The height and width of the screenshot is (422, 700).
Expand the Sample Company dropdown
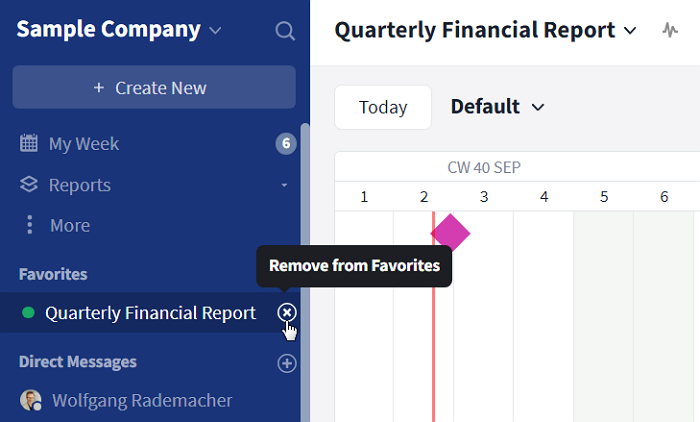[215, 30]
